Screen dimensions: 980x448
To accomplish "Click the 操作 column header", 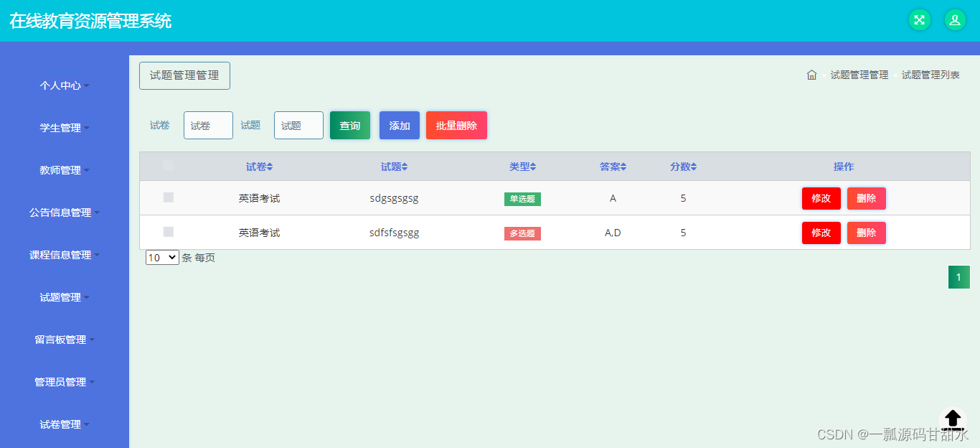I will point(844,167).
